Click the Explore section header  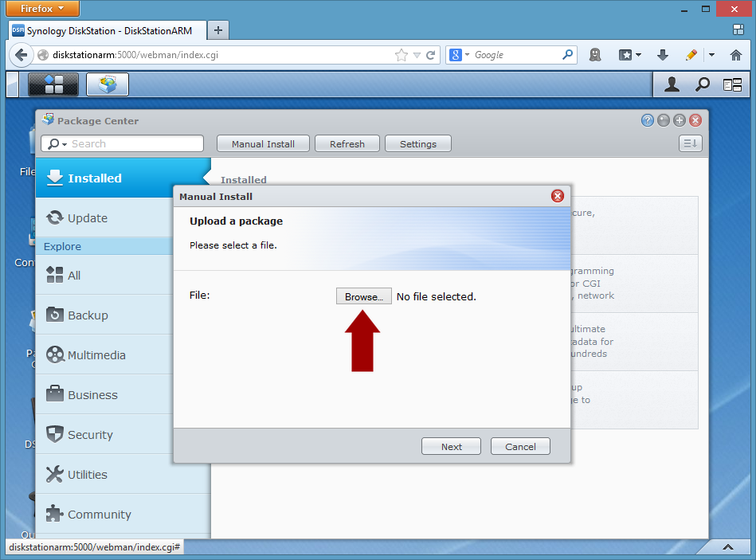(104, 246)
